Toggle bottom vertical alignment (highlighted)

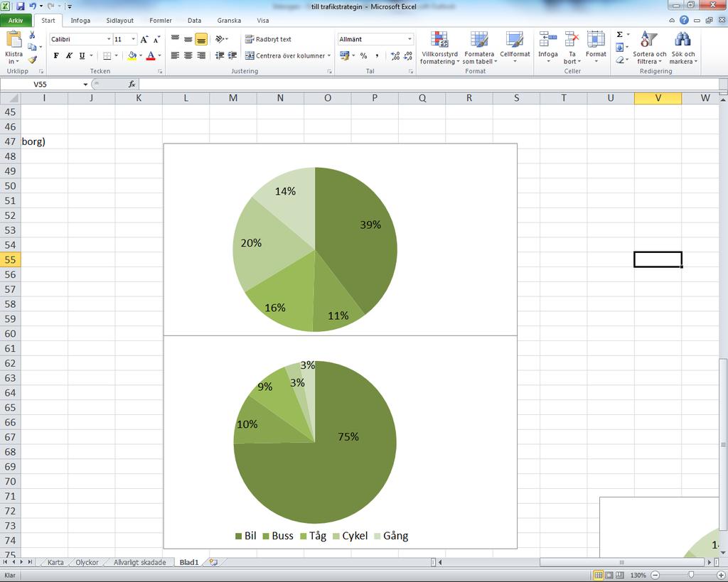point(201,40)
